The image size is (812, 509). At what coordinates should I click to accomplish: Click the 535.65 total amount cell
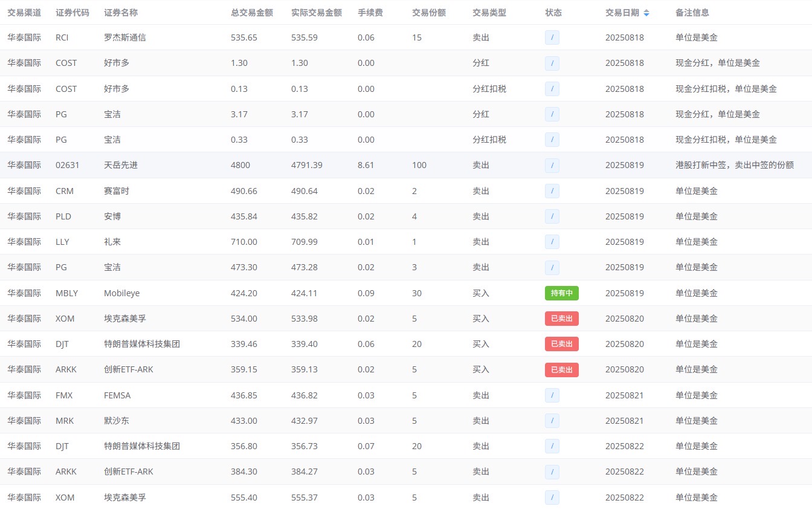coord(244,37)
